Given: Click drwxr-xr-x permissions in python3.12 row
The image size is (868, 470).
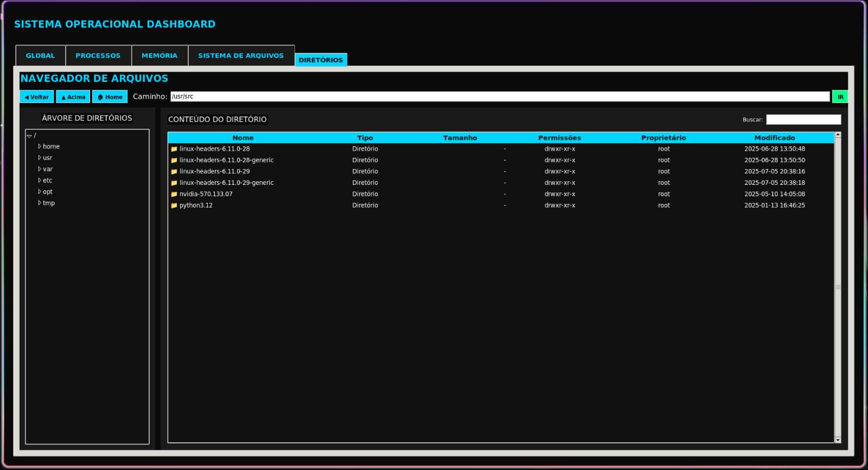Looking at the screenshot, I should (560, 205).
